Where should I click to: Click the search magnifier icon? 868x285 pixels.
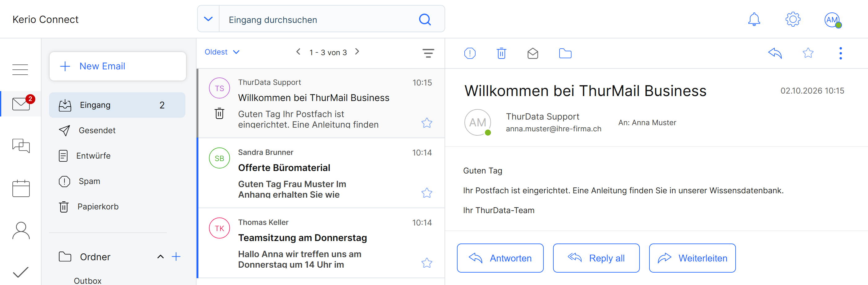pyautogui.click(x=425, y=20)
